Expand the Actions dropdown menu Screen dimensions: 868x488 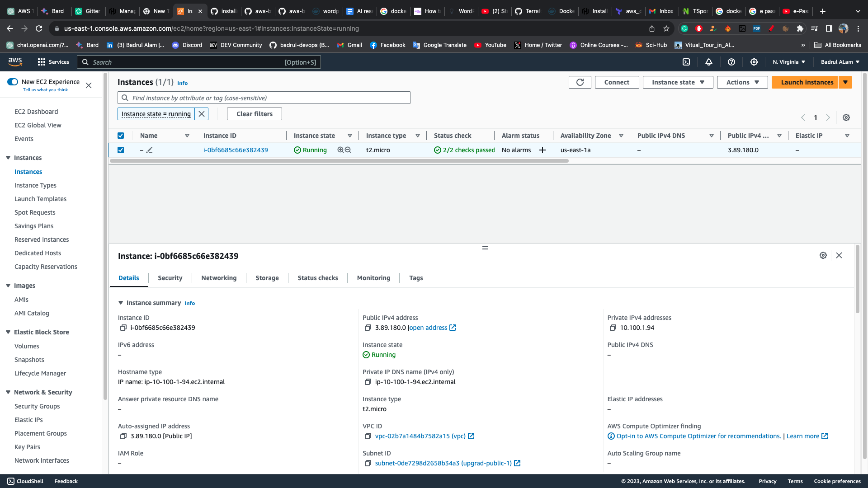click(x=742, y=82)
